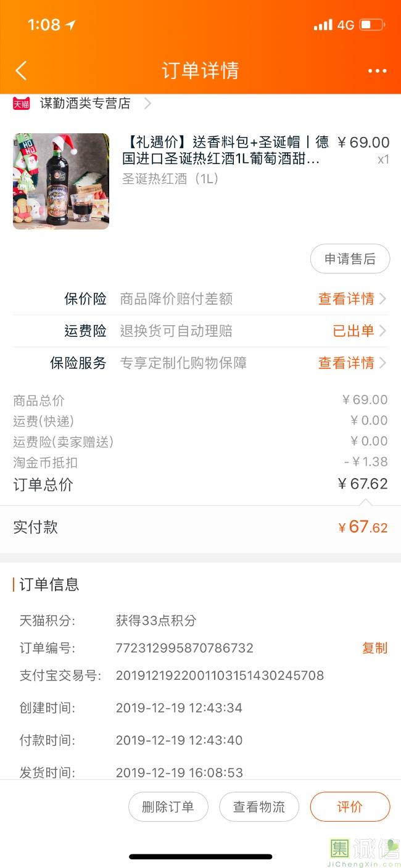Tap the battery icon in status bar
Screen dimensions: 401x868
coord(372,25)
